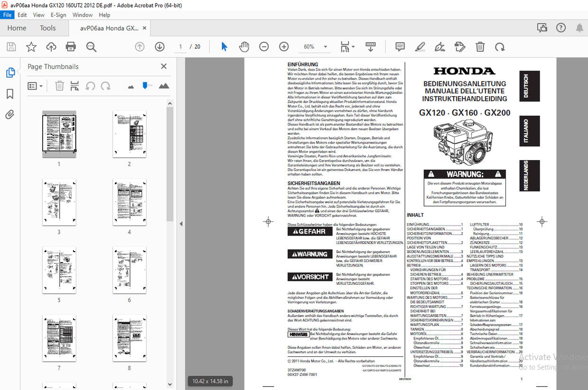Print the Honda manual PDF
The image size is (588, 390).
pos(70,46)
